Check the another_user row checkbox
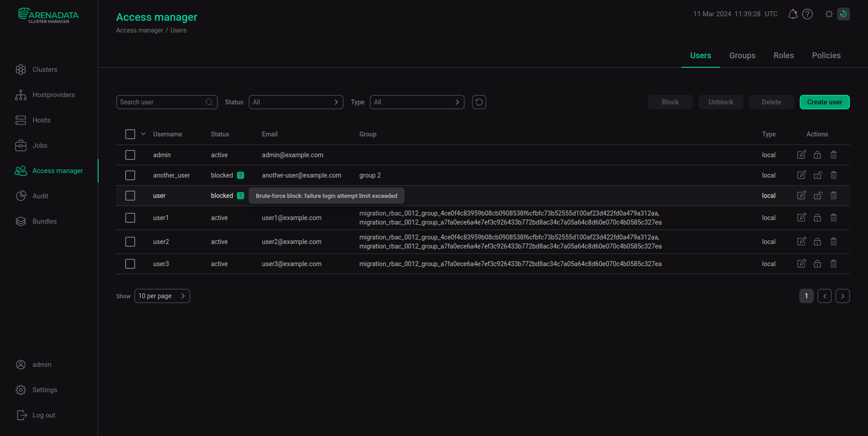The image size is (868, 436). [x=130, y=175]
